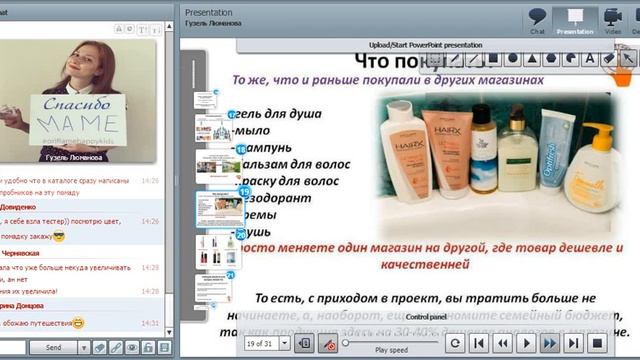Click the eraser icon in chat toolbar
The width and height of the screenshot is (640, 360).
click(x=100, y=348)
